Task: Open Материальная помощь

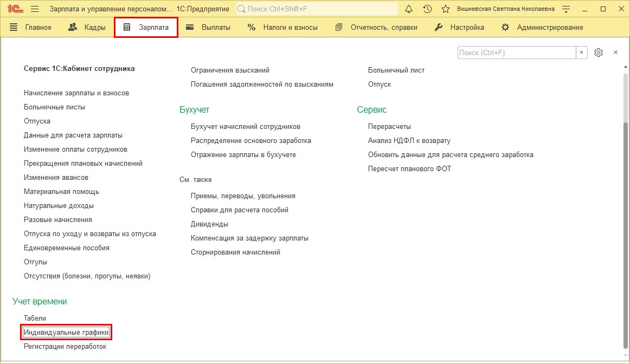Action: pos(61,192)
